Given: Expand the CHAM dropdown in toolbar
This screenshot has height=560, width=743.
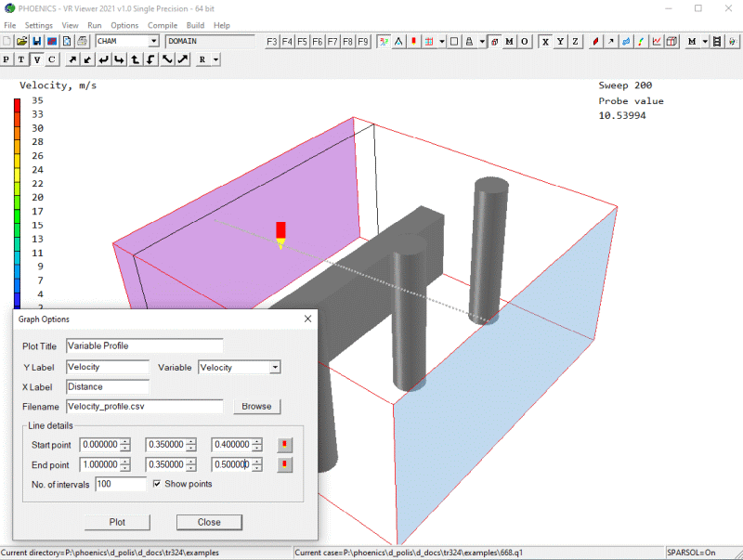Looking at the screenshot, I should click(x=153, y=41).
